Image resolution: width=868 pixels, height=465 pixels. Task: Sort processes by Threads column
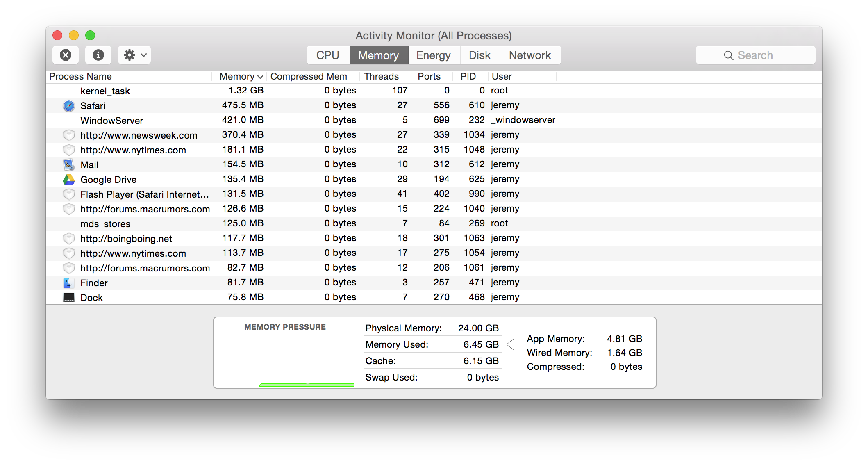(381, 77)
